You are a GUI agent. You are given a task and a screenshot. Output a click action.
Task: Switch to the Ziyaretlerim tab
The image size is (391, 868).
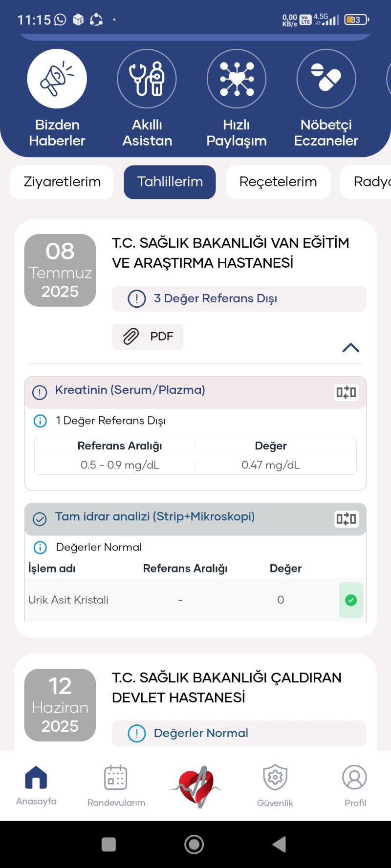[x=62, y=182]
